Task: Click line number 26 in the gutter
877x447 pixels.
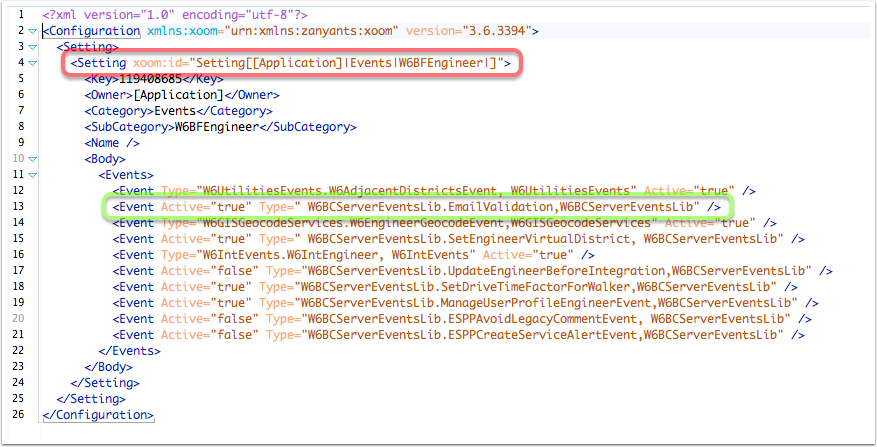Action: pos(17,414)
